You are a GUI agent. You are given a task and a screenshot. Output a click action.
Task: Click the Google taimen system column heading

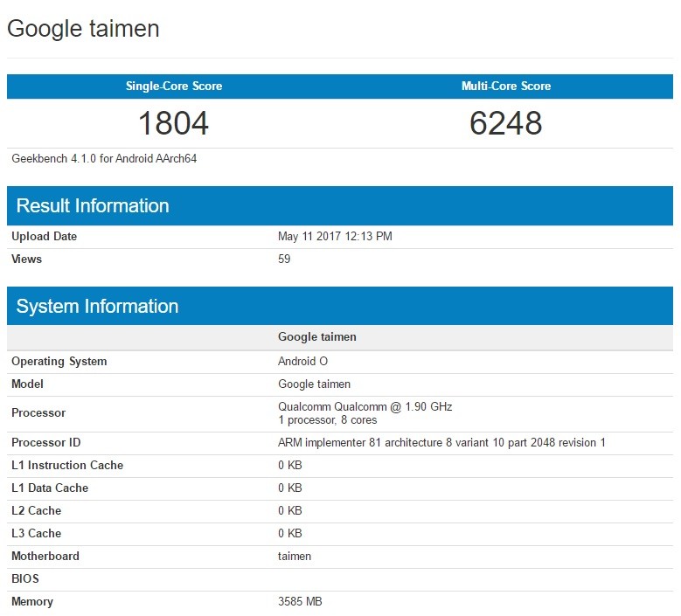coord(316,337)
